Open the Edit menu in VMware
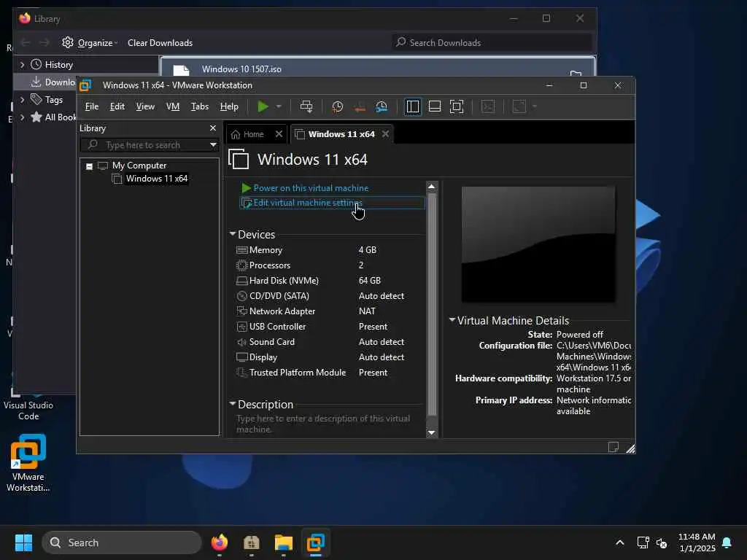 coord(117,106)
